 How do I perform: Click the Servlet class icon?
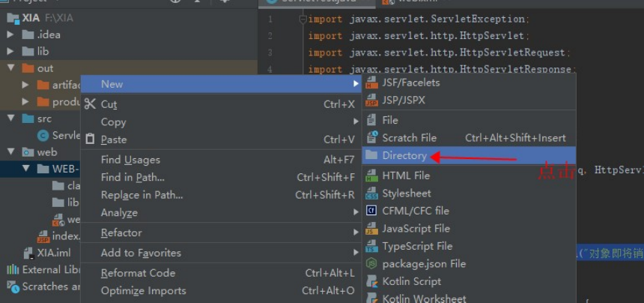[x=43, y=135]
